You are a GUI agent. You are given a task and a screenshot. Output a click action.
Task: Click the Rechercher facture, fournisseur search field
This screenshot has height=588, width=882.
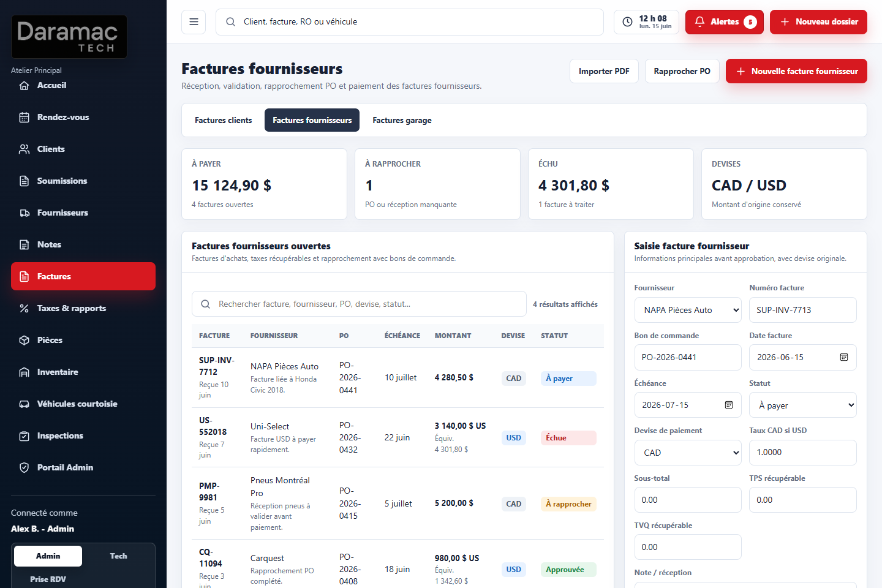click(359, 304)
